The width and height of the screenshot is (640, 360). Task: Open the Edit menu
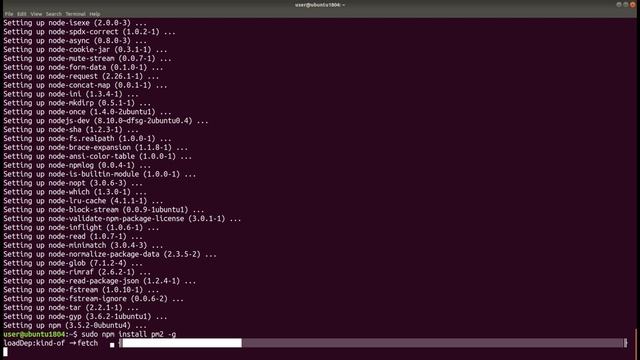tap(22, 14)
